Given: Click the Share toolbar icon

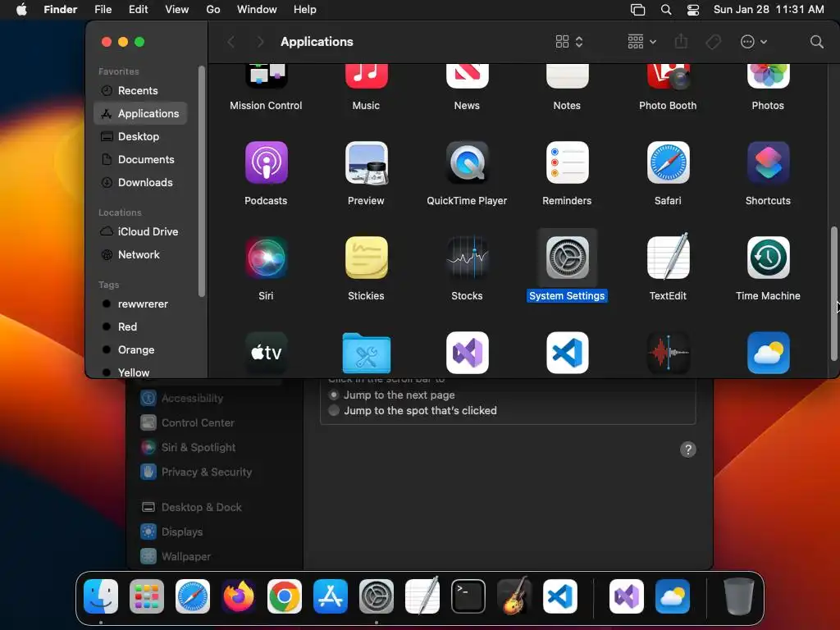Looking at the screenshot, I should [x=681, y=41].
